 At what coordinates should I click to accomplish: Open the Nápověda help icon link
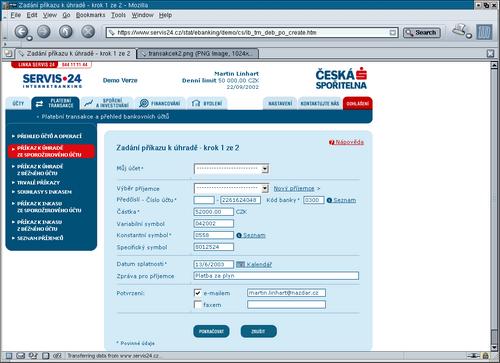click(331, 142)
